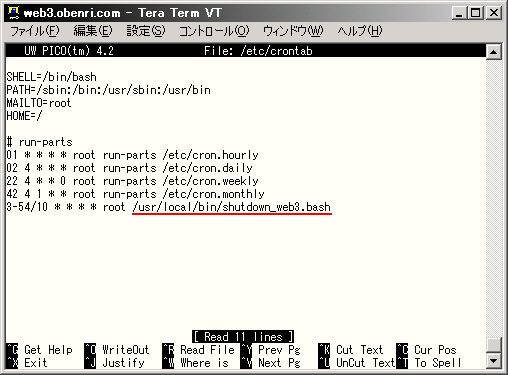Click the 'Read File' shortcut label
Image resolution: width=508 pixels, height=375 pixels.
click(x=207, y=350)
